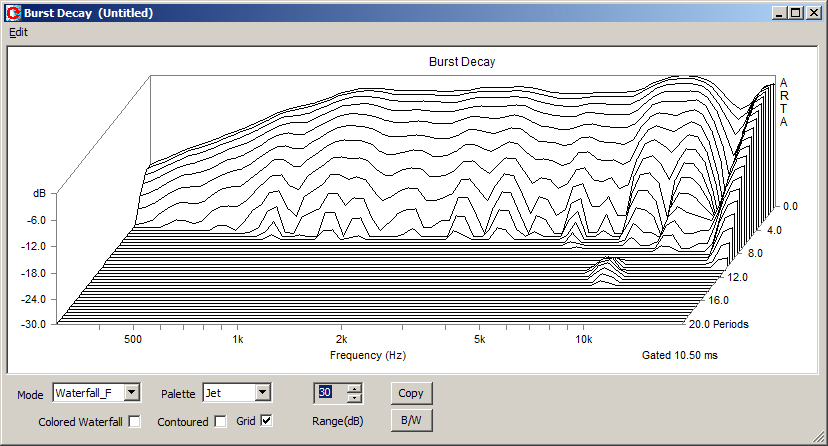Click the Waterfall_F mode combo box text
The width and height of the screenshot is (828, 446).
coord(86,393)
